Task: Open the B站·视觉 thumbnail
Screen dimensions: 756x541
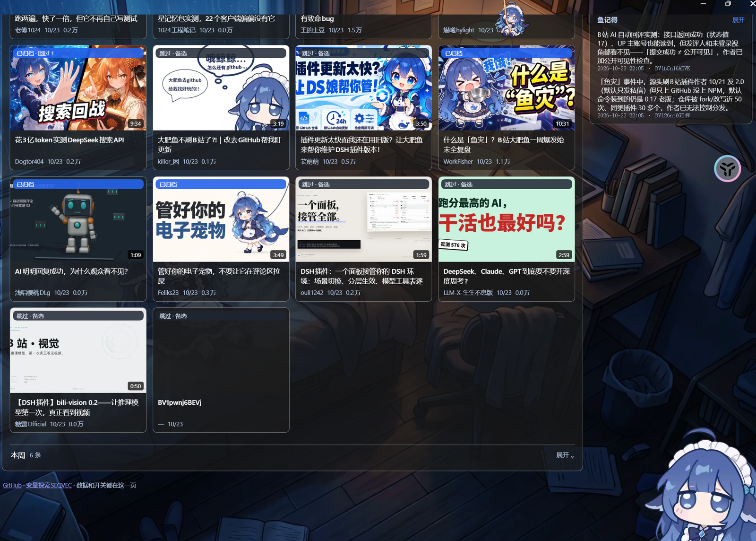Action: [x=78, y=350]
